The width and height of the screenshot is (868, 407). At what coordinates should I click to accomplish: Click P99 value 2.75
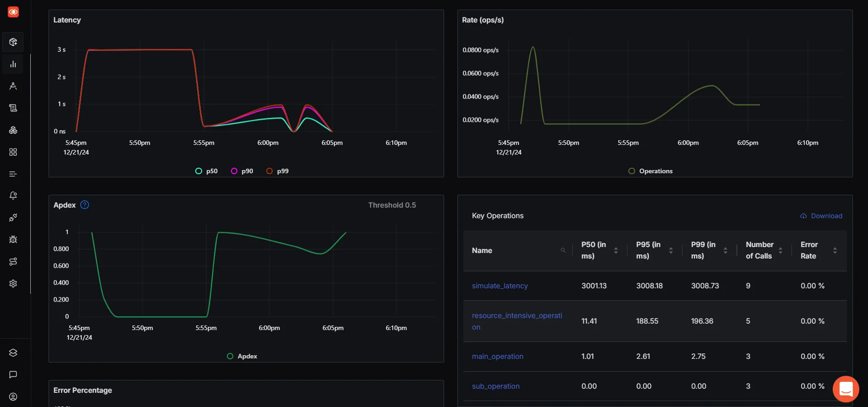tap(698, 356)
